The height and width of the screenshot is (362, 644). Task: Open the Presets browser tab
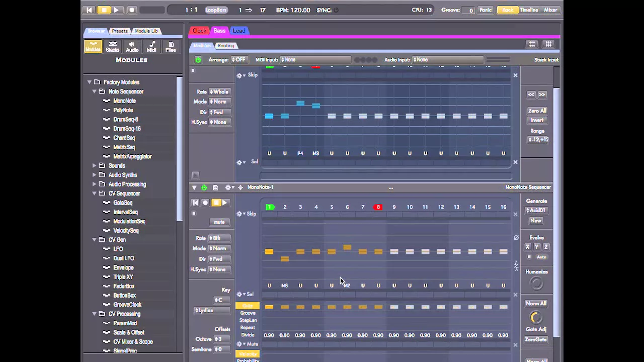[x=120, y=31]
